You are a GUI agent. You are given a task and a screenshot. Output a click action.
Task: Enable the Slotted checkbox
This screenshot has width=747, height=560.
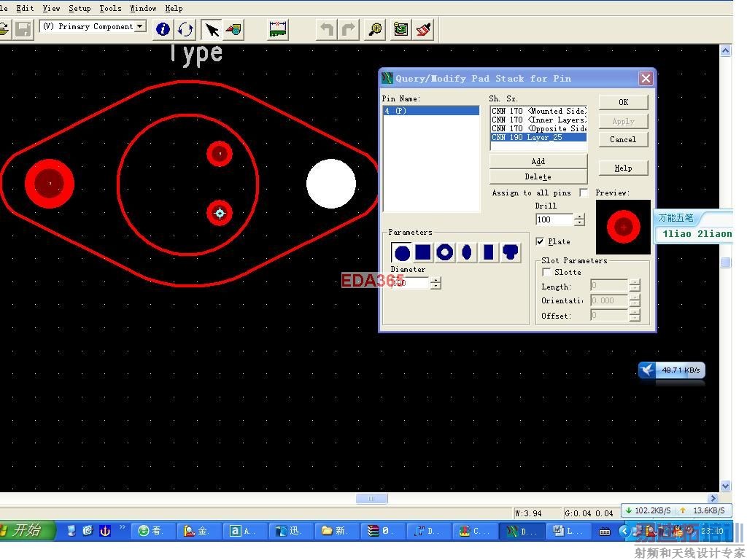pyautogui.click(x=547, y=272)
